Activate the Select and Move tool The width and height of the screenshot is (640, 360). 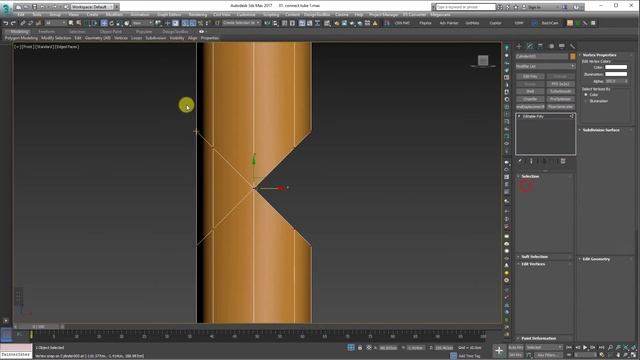104,23
